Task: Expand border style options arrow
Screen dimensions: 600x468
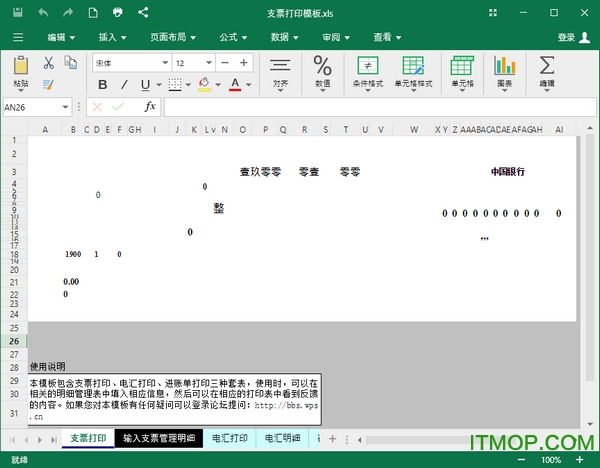Action: click(x=188, y=85)
